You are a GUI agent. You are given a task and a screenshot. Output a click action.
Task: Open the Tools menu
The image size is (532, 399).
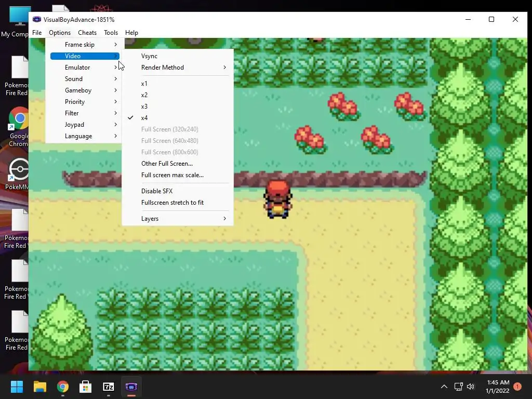[111, 33]
